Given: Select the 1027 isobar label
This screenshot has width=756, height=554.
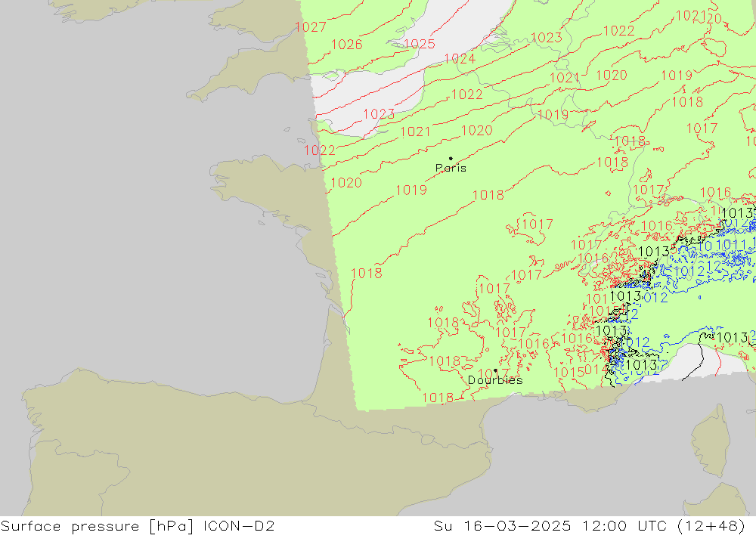Looking at the screenshot, I should [311, 27].
